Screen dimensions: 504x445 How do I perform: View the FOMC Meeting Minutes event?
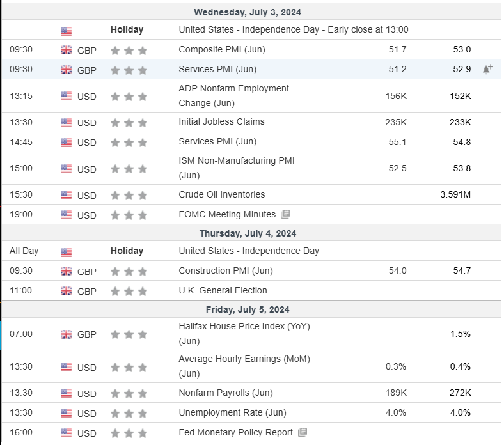(x=227, y=214)
